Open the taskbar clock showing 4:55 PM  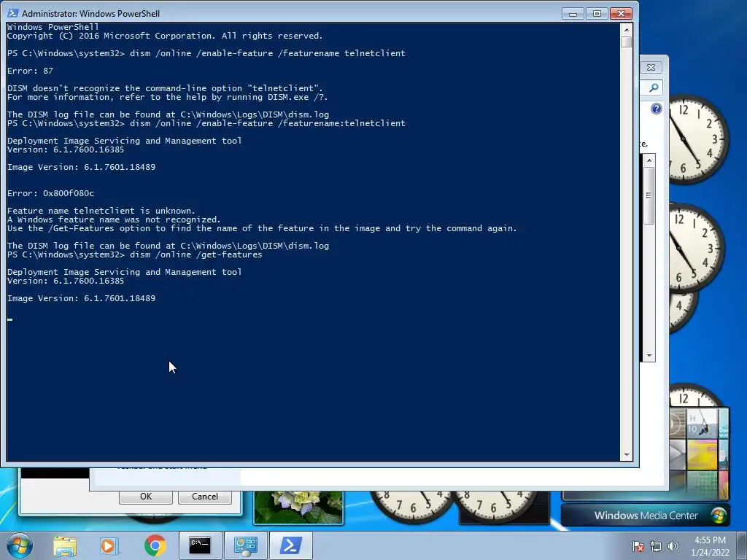click(x=710, y=546)
